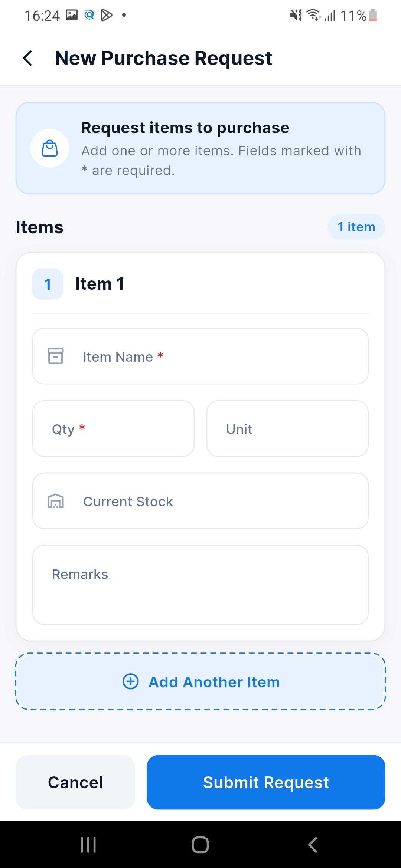Viewport: 401px width, 868px height.
Task: Select the Unit field
Action: point(287,428)
